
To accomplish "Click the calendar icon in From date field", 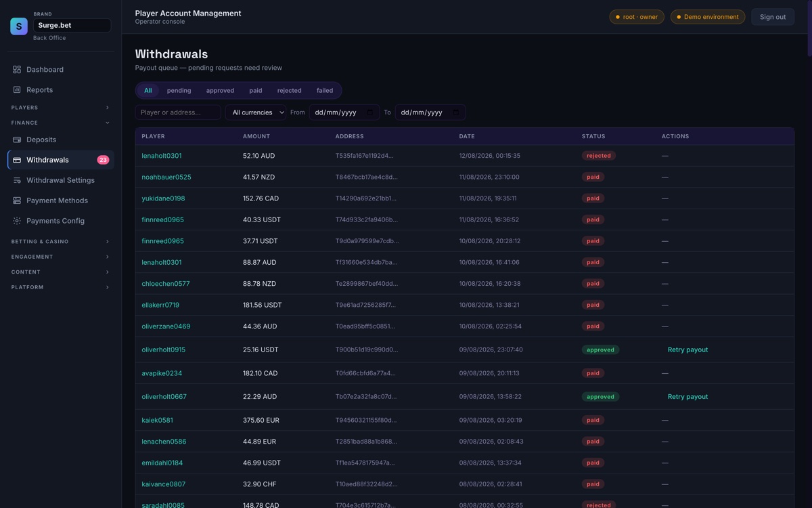I will [x=370, y=112].
